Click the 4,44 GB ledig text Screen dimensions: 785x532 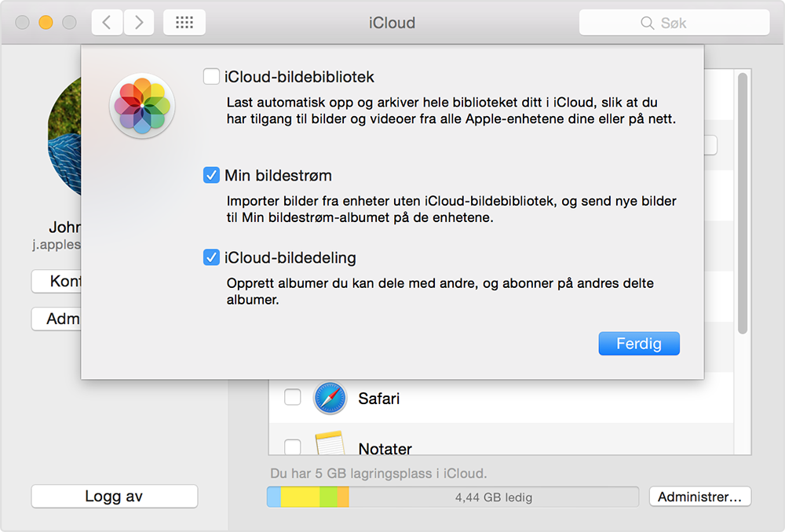[x=494, y=497]
